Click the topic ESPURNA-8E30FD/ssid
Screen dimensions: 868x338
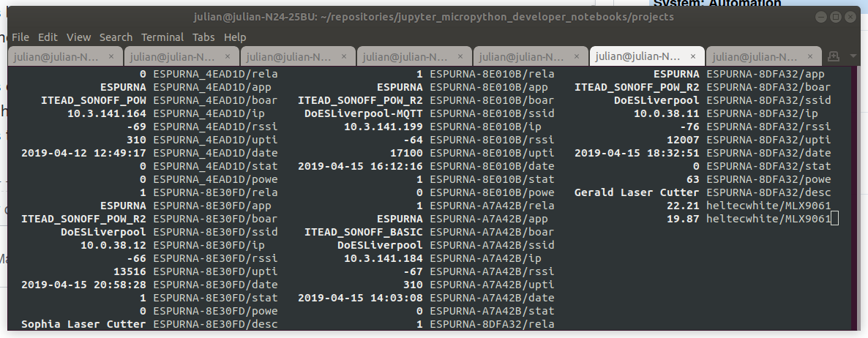[x=215, y=233]
